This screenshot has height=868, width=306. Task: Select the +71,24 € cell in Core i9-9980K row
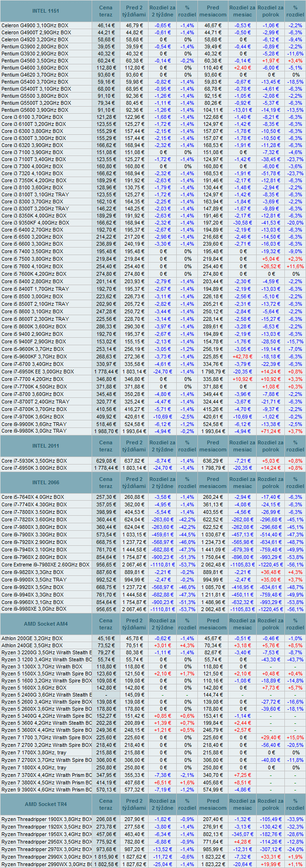point(271,431)
